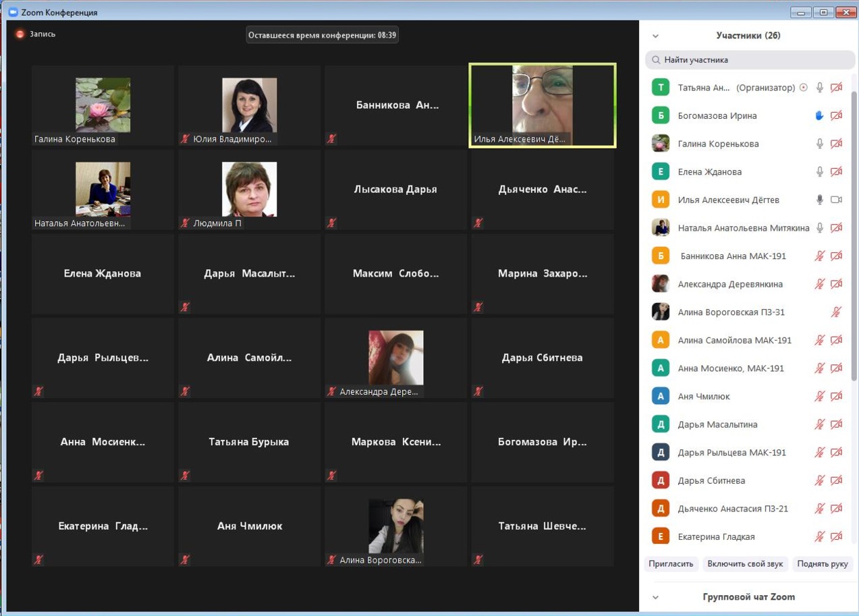Click the muted mic icon on Татьяна Бурыка tile
This screenshot has height=616, width=859.
click(x=186, y=476)
